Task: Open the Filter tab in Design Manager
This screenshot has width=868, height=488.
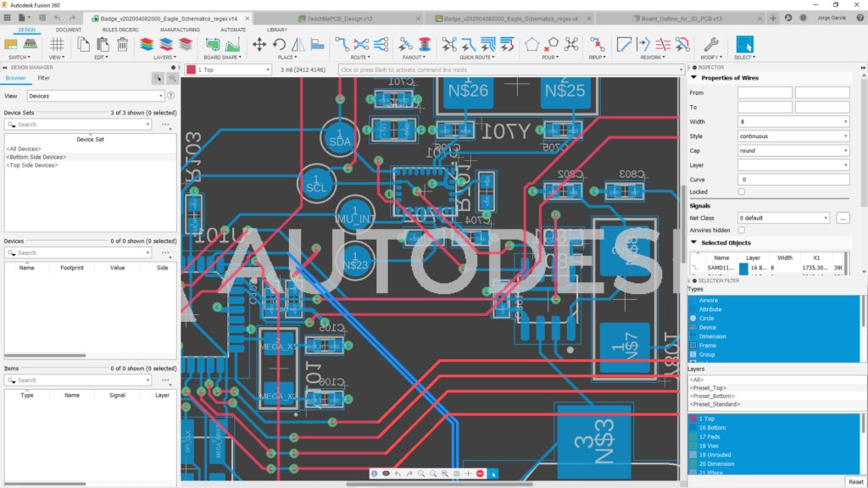Action: click(x=44, y=78)
